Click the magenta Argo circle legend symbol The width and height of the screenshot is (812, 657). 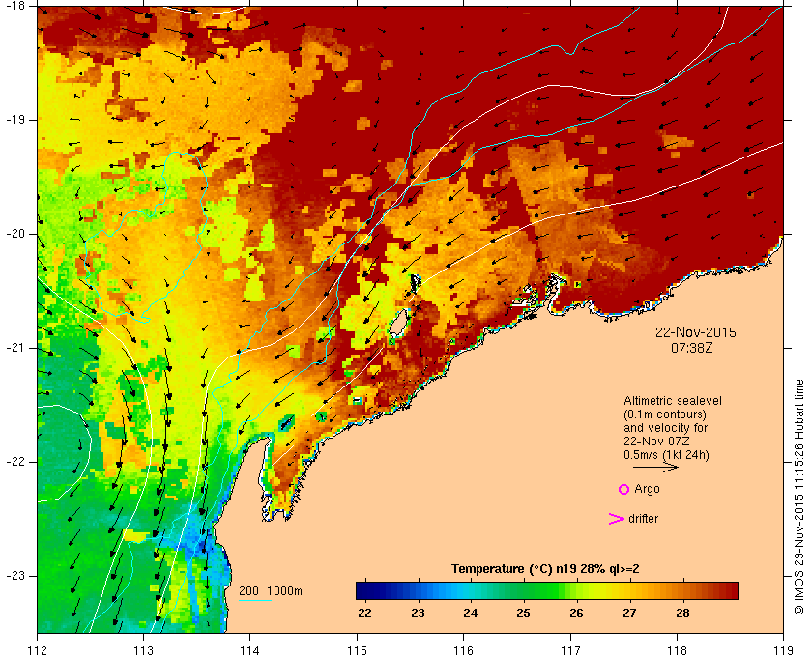click(x=624, y=489)
